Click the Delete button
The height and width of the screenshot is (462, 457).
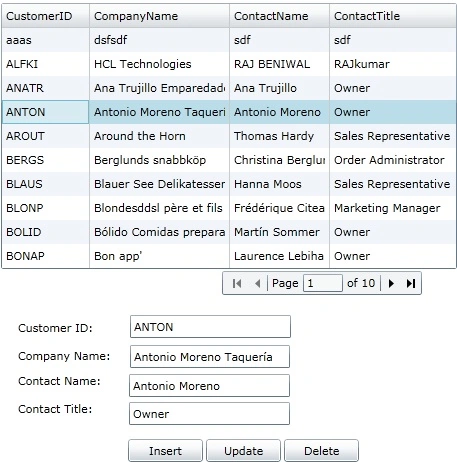pyautogui.click(x=322, y=451)
